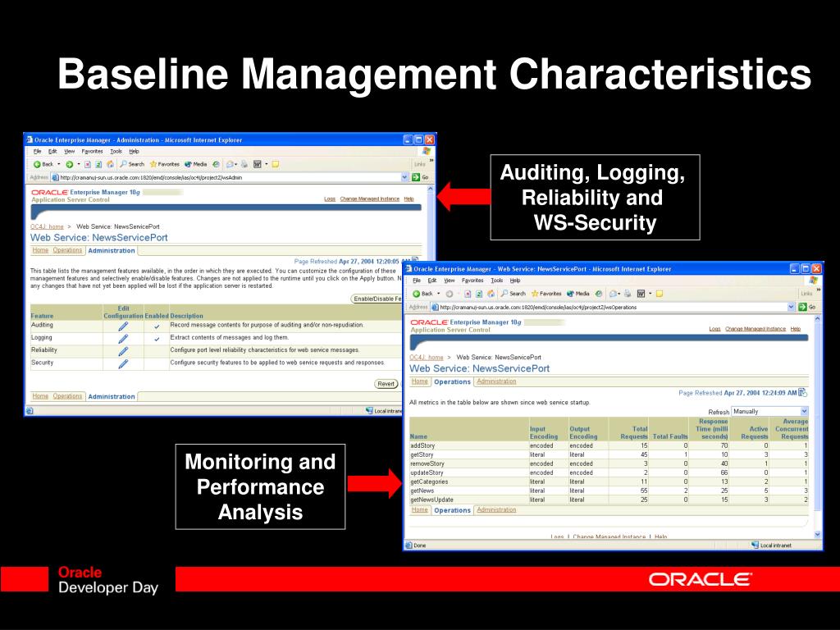Screen dimensions: 840x630
Task: Edit the Reliability configuration with pencil icon
Action: (123, 351)
